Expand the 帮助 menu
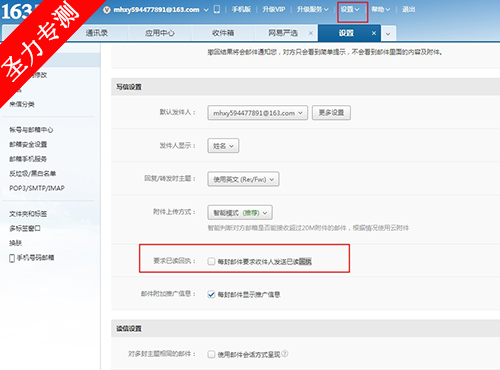500x370 pixels. click(381, 9)
